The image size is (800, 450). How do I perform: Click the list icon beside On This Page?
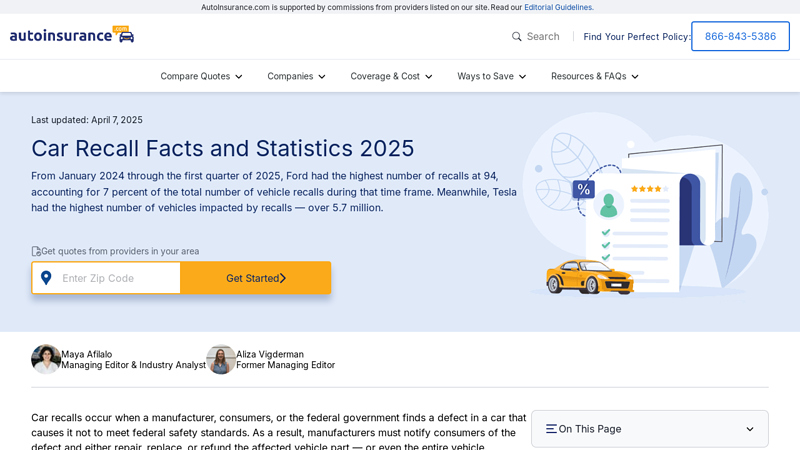click(x=551, y=429)
